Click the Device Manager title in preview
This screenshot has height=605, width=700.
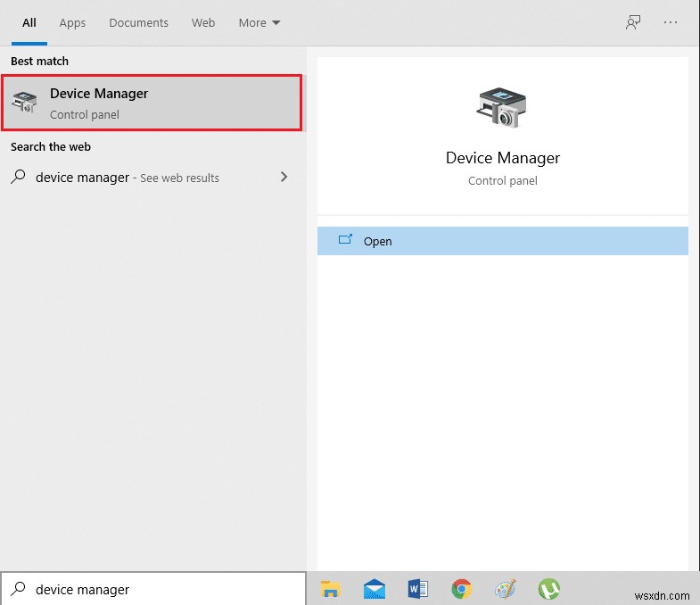coord(503,158)
